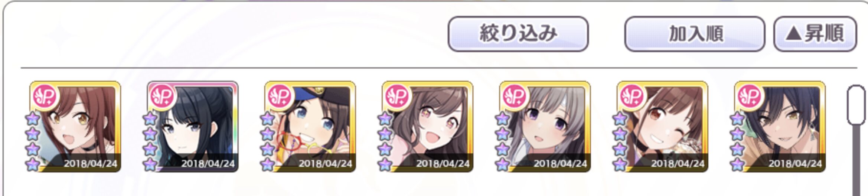
Task: Select the brown-haired girl with hairpin card
Action: click(x=427, y=127)
